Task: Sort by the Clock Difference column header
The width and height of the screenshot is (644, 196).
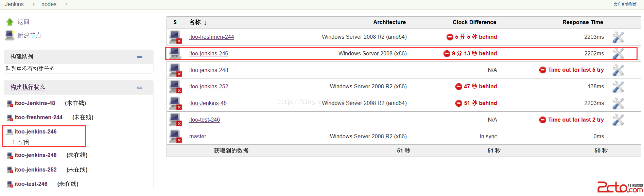Action: pyautogui.click(x=474, y=22)
